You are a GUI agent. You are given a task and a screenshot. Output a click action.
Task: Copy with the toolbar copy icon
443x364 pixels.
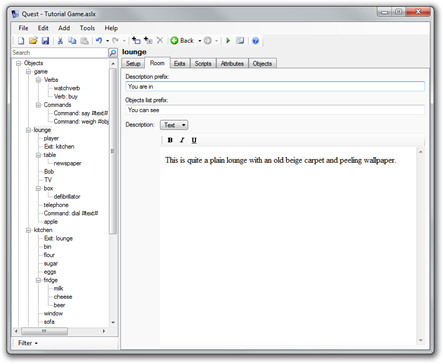[72, 41]
